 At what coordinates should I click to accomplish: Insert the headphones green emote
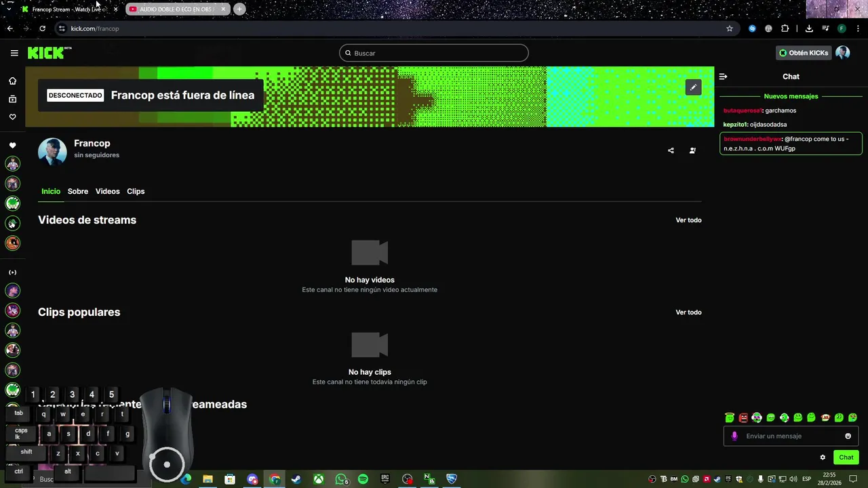pos(757,418)
